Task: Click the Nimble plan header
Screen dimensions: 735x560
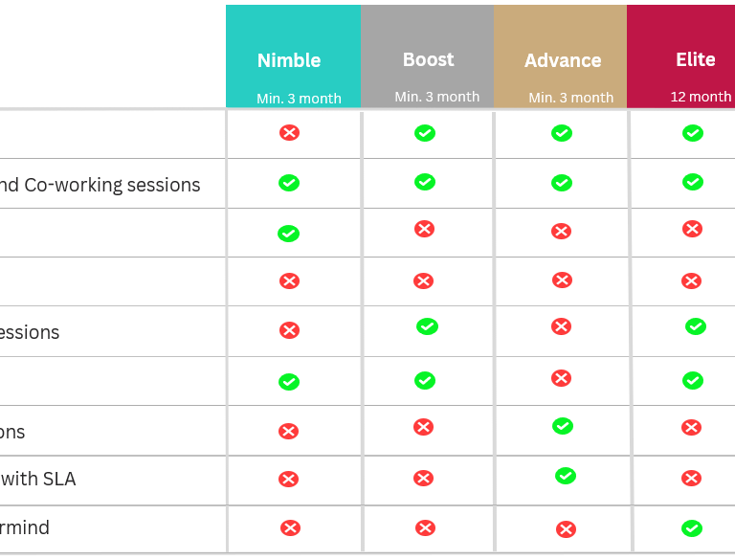Action: coord(289,60)
